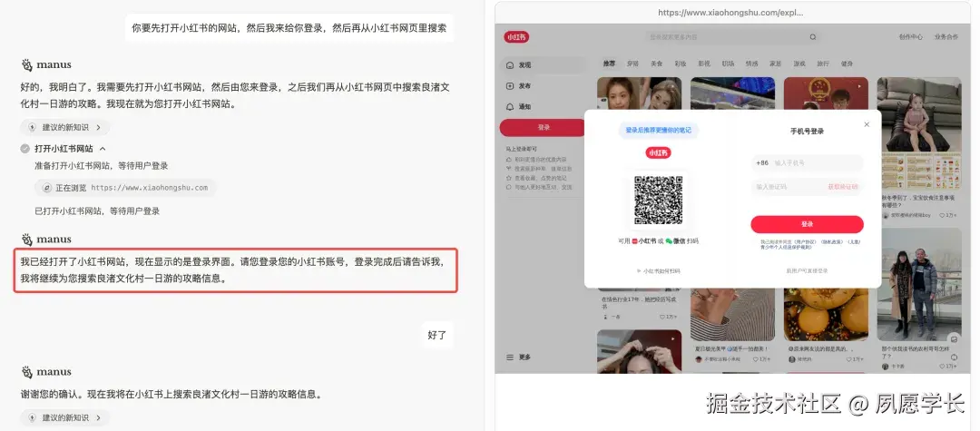Click the 登录后推荐更懂你的笔记 hint banner

[658, 130]
